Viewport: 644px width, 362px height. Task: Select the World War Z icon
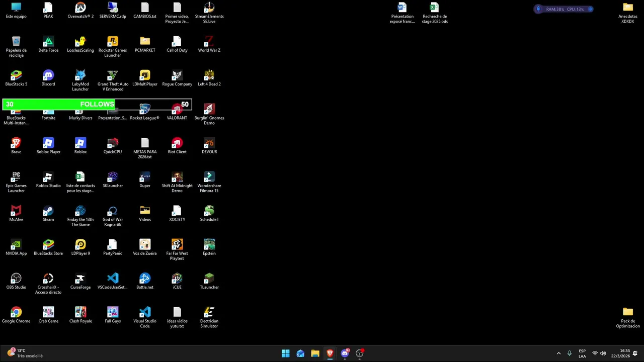pyautogui.click(x=209, y=45)
